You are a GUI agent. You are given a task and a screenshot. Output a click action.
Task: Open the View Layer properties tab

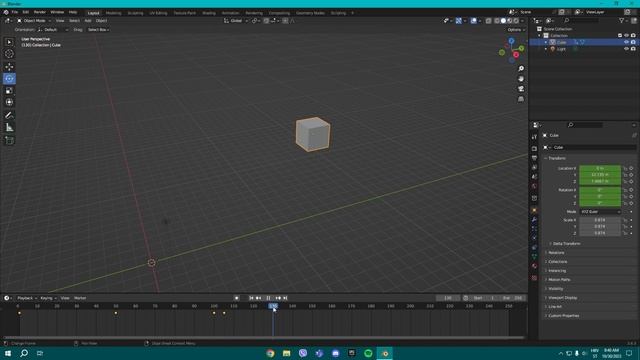[x=534, y=167]
